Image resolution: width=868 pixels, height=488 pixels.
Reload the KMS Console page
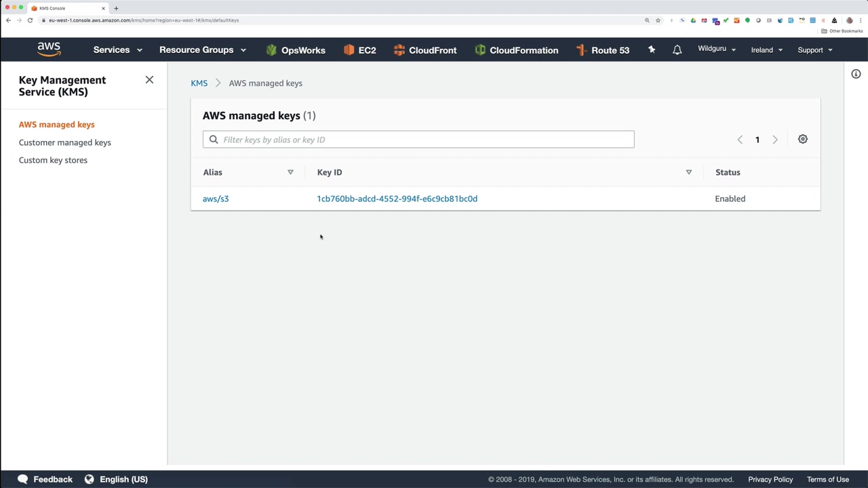click(30, 20)
